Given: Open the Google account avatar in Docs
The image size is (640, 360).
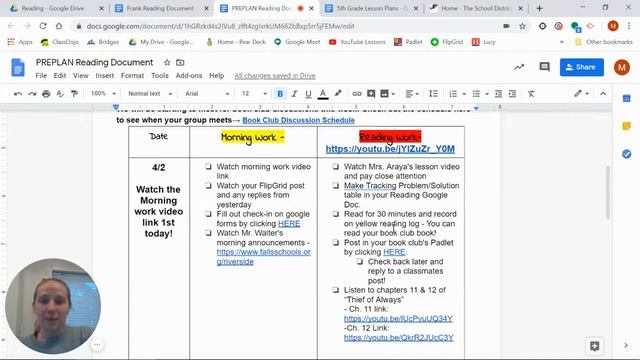Looking at the screenshot, I should 622,67.
